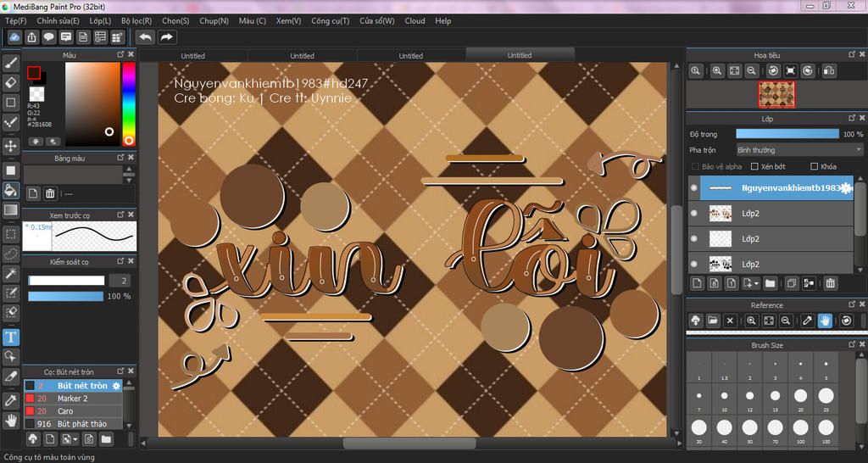
Task: Select the Brush tool in left toolbar
Action: [x=11, y=63]
